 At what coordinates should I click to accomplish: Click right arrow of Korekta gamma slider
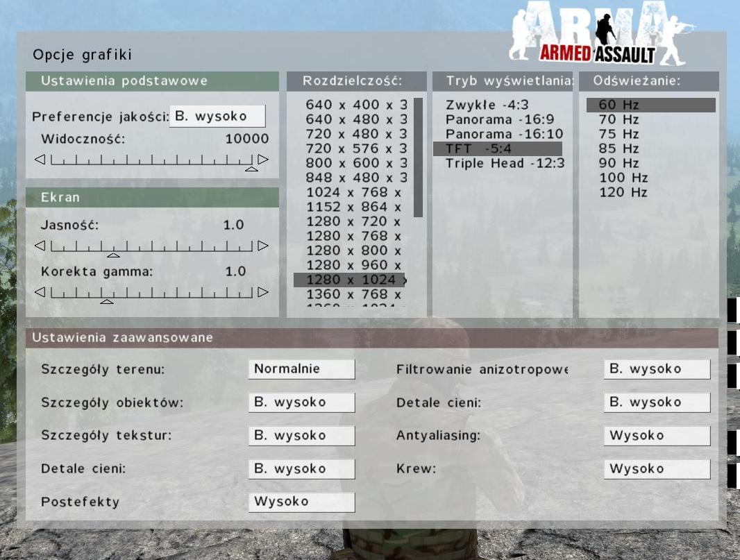pyautogui.click(x=263, y=292)
